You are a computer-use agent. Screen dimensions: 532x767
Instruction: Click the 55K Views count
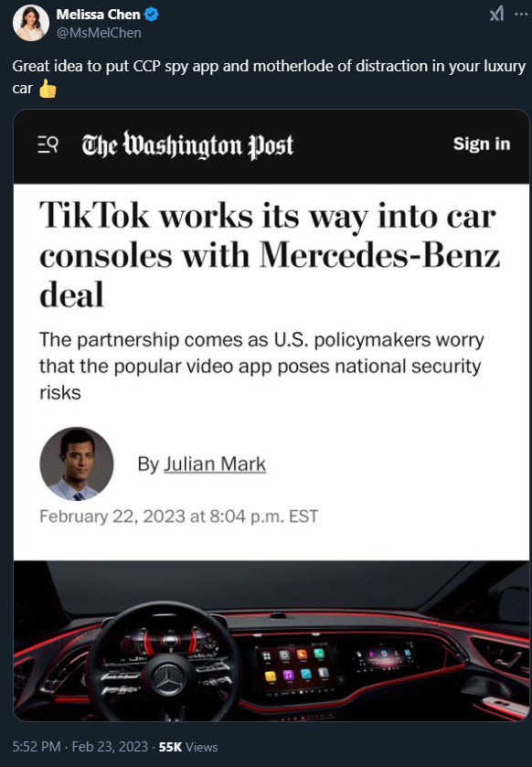pos(188,747)
